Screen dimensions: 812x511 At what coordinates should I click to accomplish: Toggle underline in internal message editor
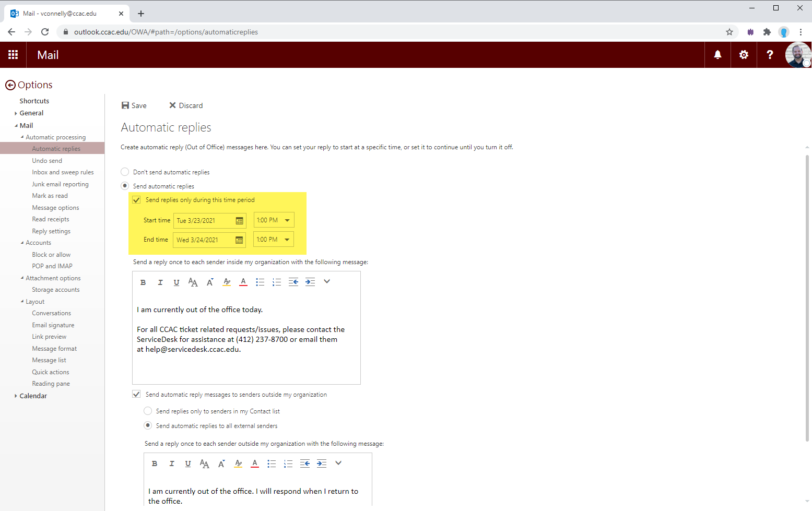coord(176,282)
